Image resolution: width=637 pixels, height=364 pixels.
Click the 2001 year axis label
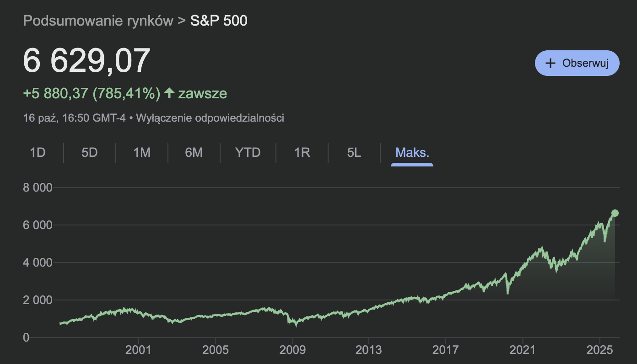click(x=138, y=350)
